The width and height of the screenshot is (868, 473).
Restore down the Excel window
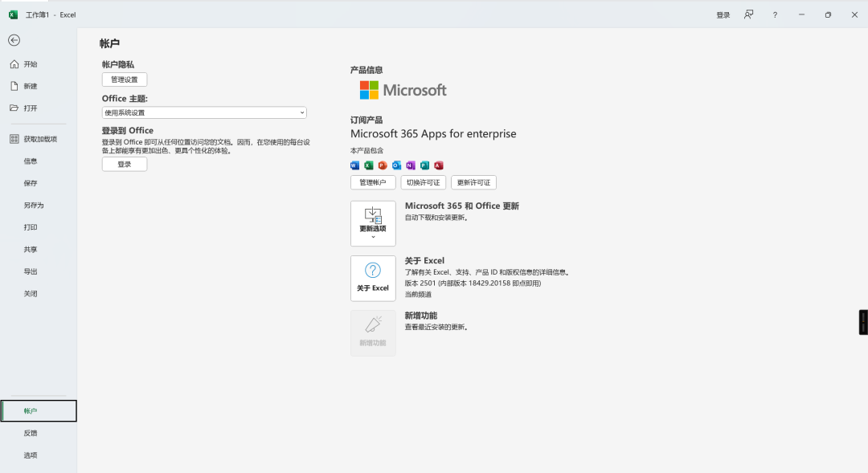828,15
